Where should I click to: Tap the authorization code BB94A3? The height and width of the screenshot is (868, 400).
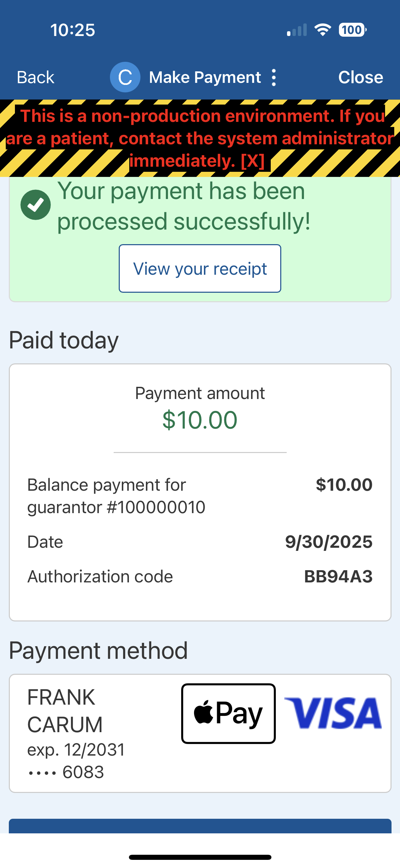tap(338, 577)
